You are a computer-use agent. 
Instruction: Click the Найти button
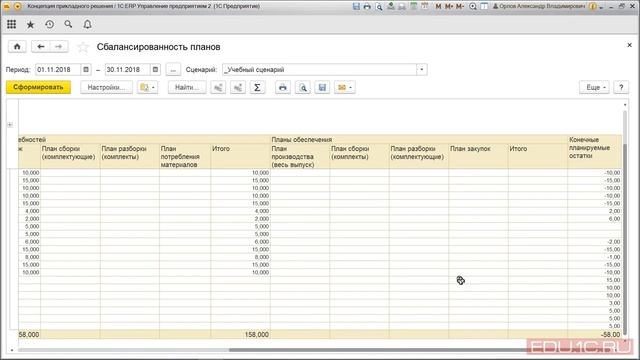coord(187,87)
